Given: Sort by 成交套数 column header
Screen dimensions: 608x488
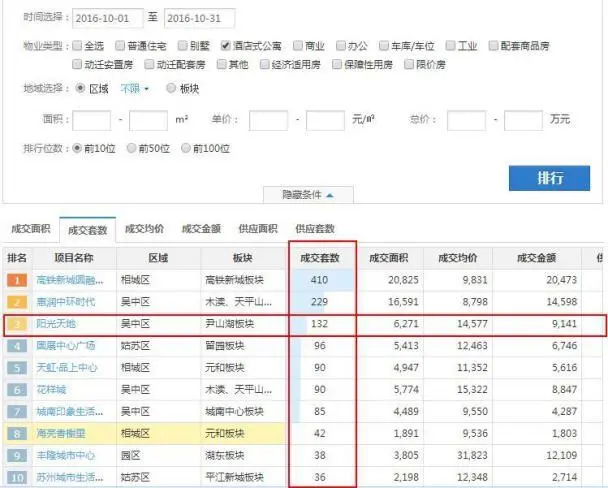Looking at the screenshot, I should click(320, 258).
